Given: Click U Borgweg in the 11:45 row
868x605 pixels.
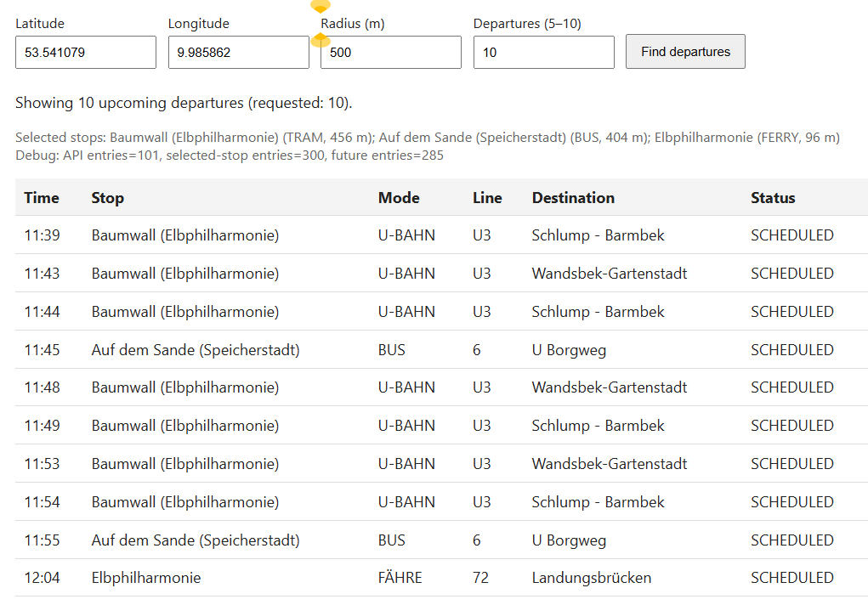Looking at the screenshot, I should click(569, 350).
